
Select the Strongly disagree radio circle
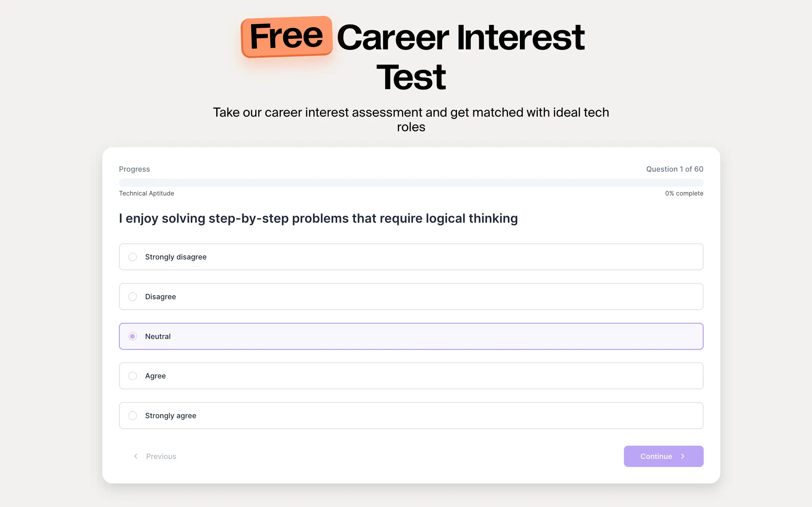click(133, 257)
